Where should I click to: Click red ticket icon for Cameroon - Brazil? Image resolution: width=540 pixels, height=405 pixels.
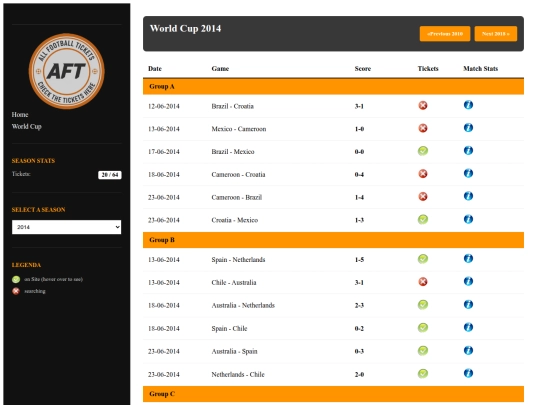(x=423, y=196)
